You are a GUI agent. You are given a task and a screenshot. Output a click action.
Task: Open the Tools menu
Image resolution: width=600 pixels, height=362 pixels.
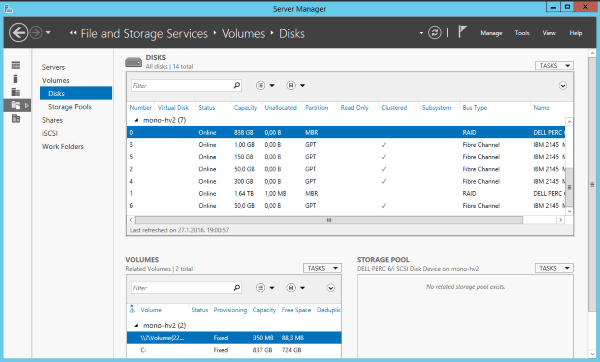coord(522,33)
